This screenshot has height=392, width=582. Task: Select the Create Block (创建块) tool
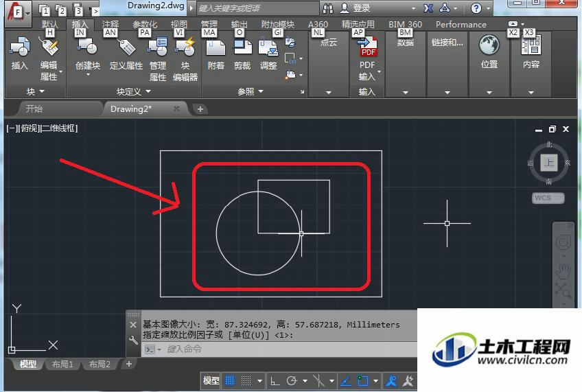[x=88, y=47]
